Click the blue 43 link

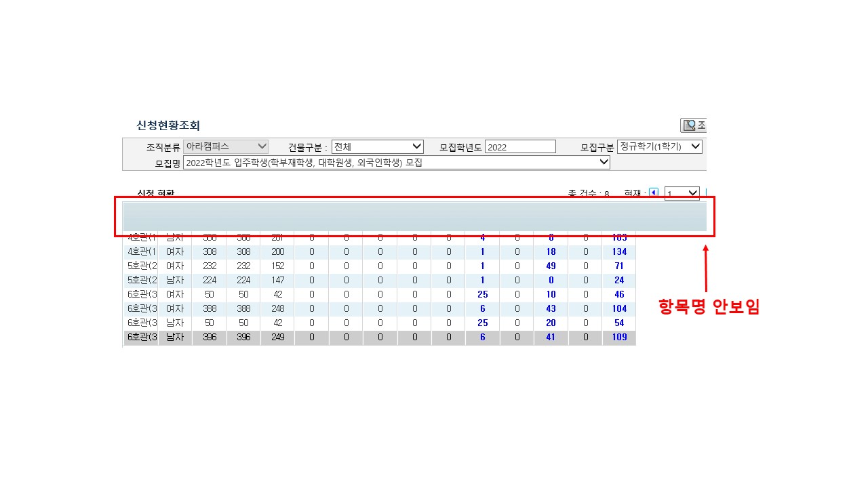click(551, 308)
